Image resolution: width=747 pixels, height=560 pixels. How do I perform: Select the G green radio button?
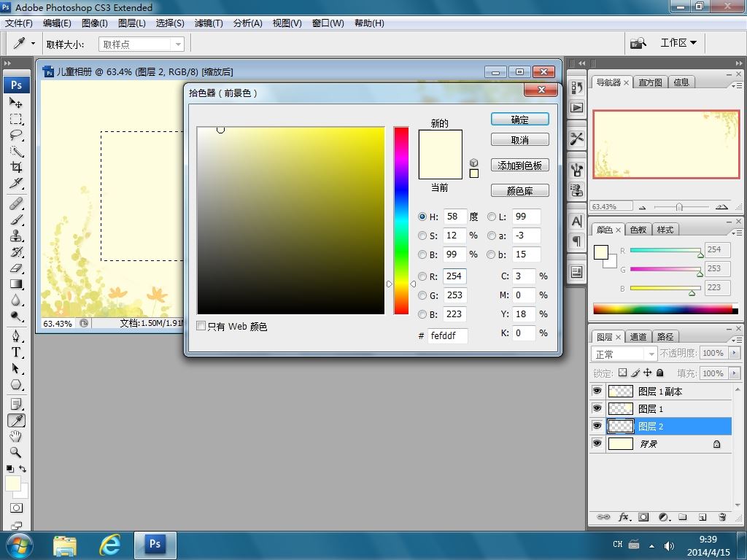coord(422,295)
